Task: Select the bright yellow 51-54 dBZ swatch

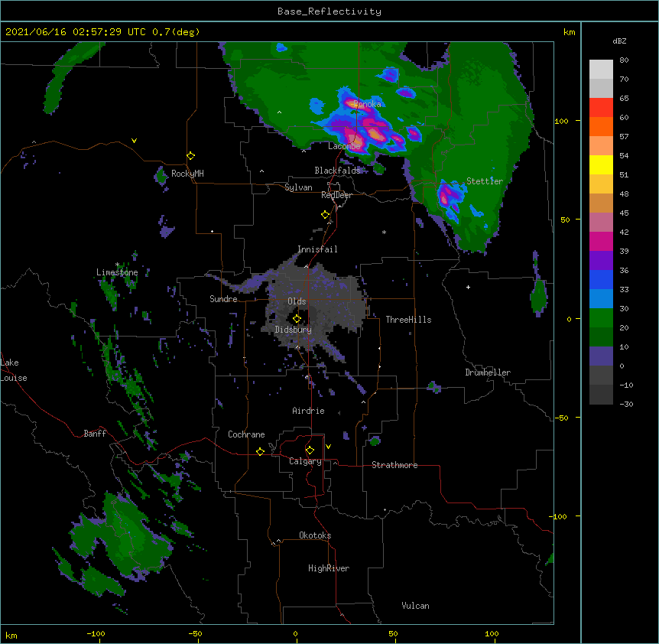Action: (x=601, y=164)
